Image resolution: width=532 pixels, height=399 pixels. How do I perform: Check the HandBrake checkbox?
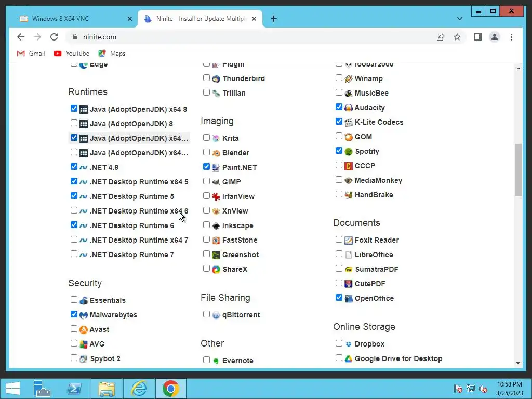pos(339,194)
